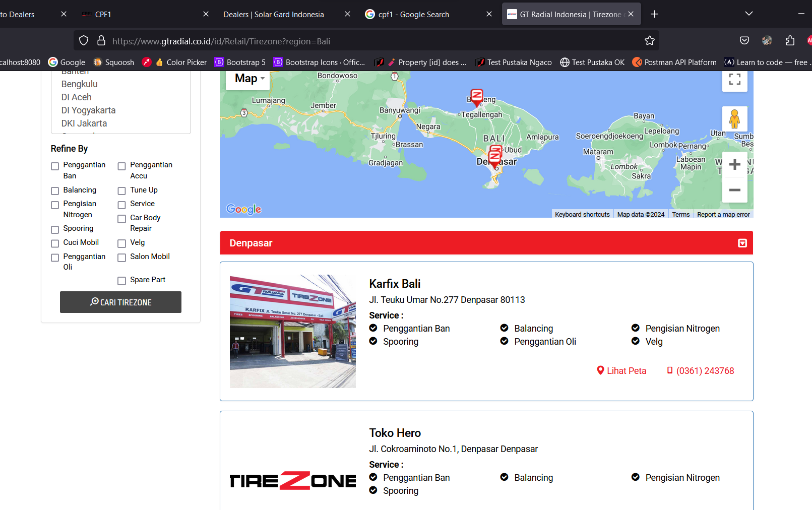Open the Pocket save icon in toolbar
812x510 pixels.
pyautogui.click(x=744, y=41)
